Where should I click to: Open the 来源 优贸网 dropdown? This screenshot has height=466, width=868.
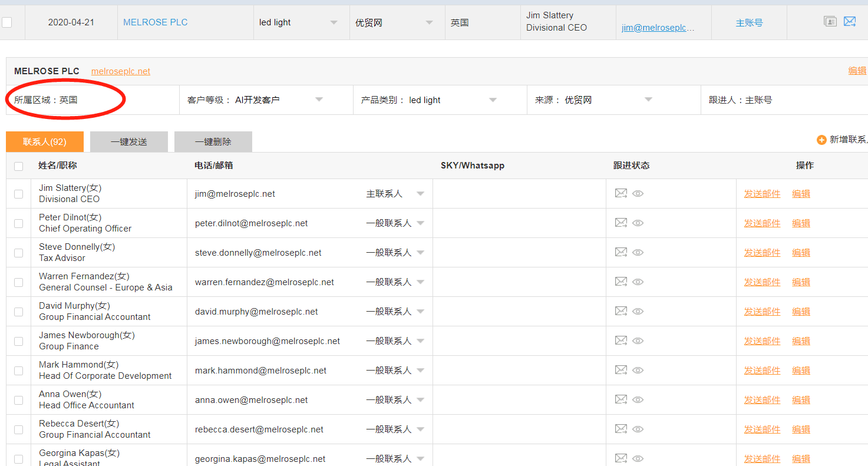[x=608, y=100]
